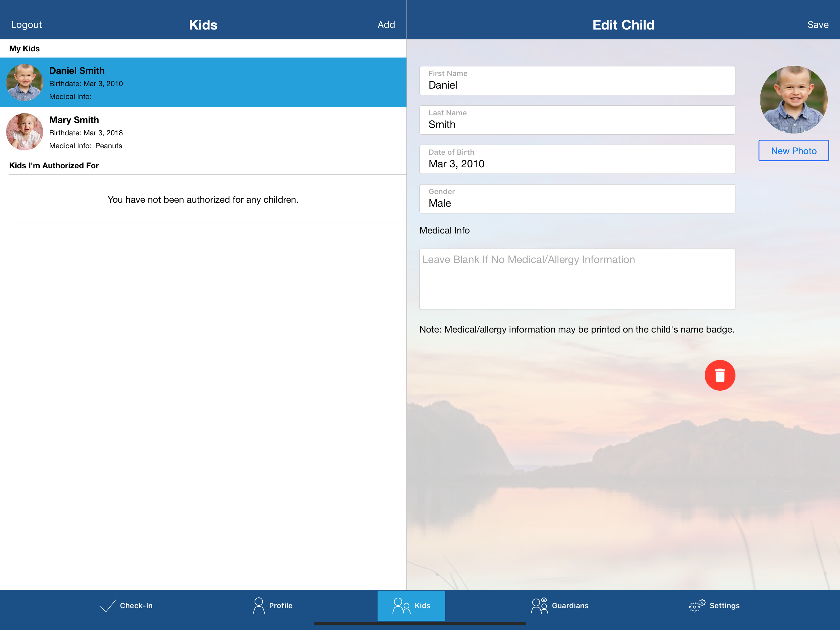The width and height of the screenshot is (840, 630).
Task: Edit the Last Name field
Action: [577, 120]
